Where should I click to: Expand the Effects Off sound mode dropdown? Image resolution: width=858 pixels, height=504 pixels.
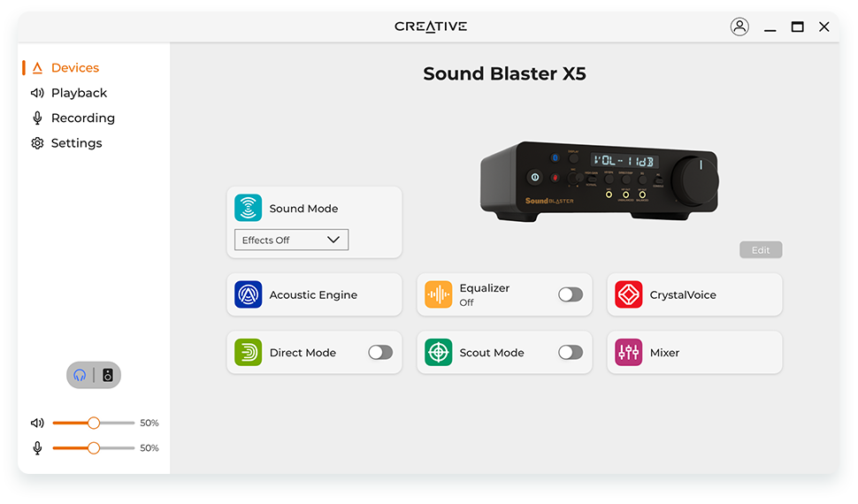[291, 240]
